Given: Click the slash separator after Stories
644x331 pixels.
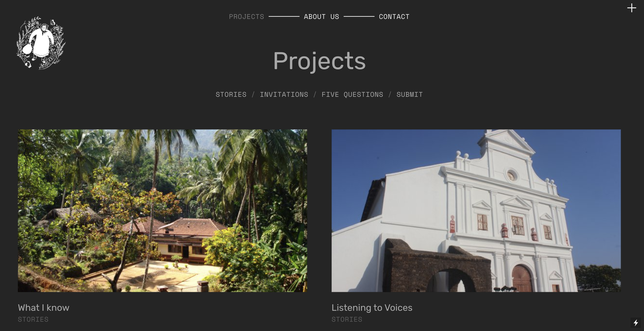Looking at the screenshot, I should [253, 94].
